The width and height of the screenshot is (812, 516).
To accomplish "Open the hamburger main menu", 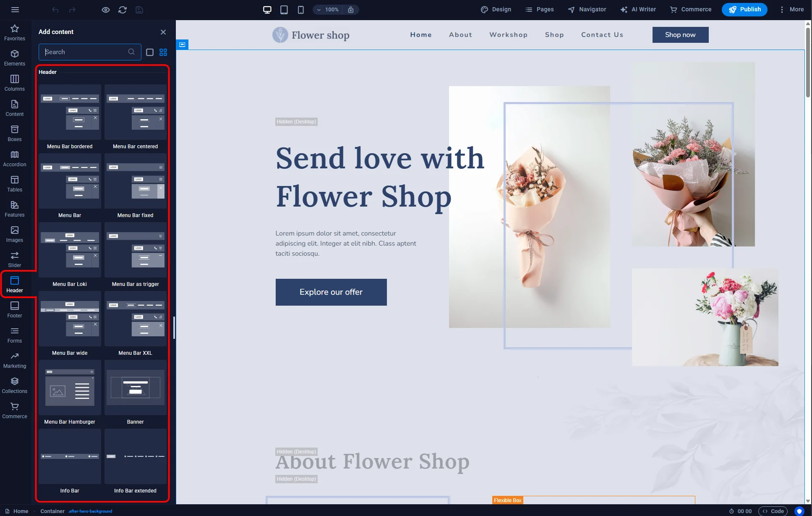I will [x=15, y=10].
